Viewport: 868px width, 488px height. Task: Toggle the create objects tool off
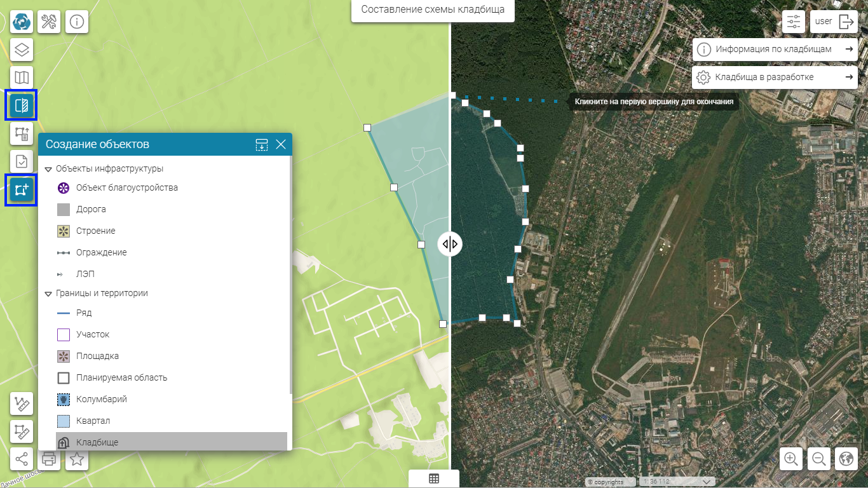[x=22, y=190]
